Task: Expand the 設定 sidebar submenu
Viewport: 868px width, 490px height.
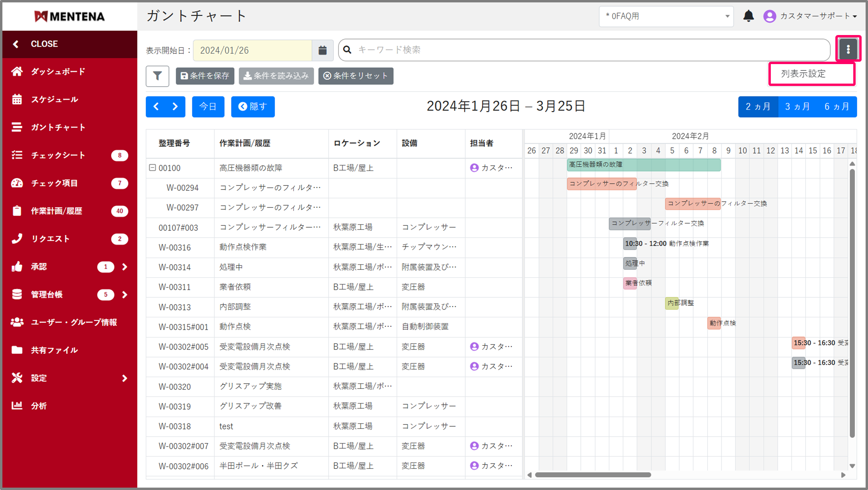Action: (x=124, y=378)
